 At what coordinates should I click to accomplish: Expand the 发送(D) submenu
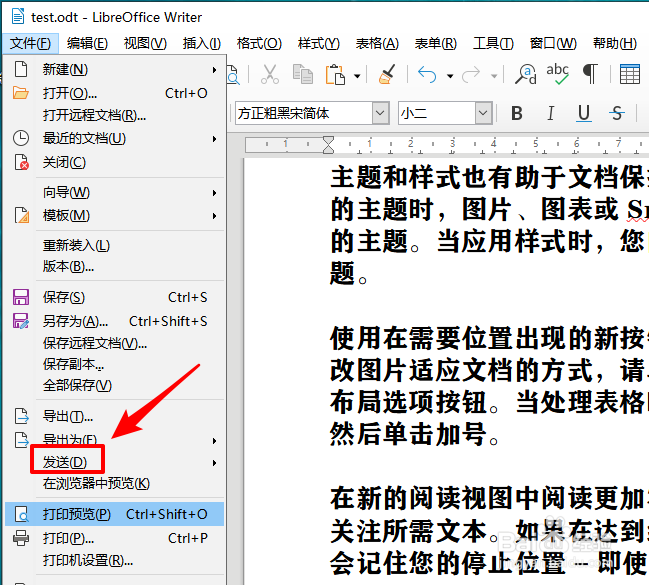(x=214, y=462)
